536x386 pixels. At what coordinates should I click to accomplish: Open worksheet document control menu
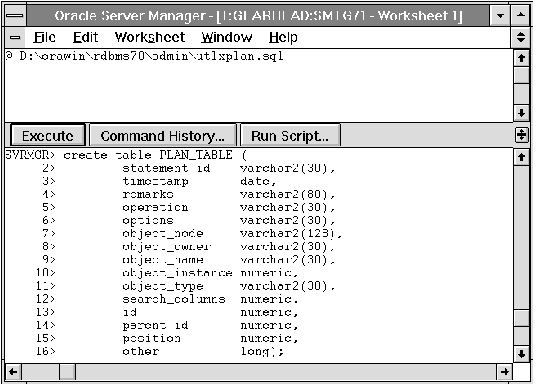pos(15,37)
